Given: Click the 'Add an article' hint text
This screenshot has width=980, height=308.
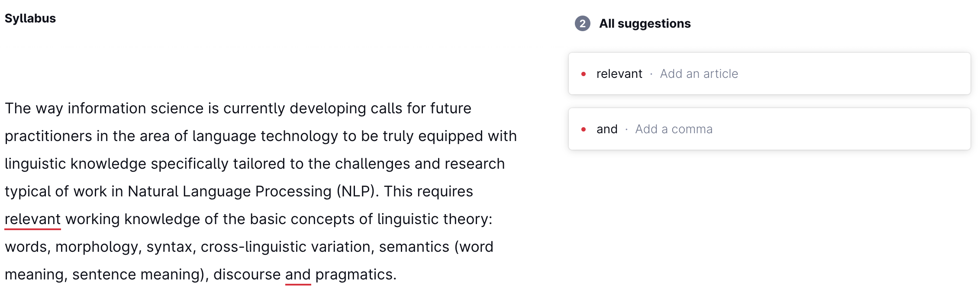Looking at the screenshot, I should (x=699, y=74).
